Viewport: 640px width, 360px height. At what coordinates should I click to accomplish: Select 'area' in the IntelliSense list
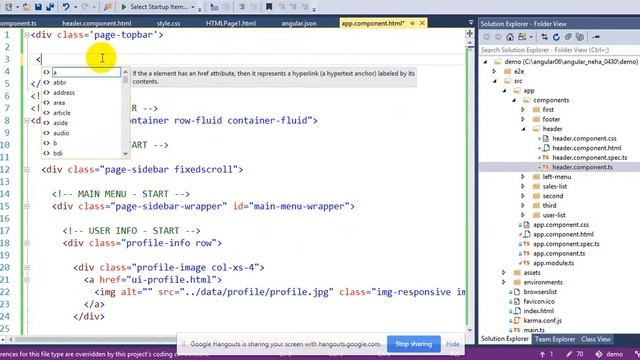click(59, 103)
